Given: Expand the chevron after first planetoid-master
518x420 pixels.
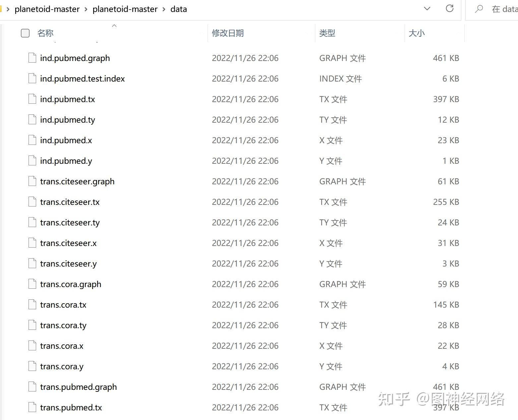Looking at the screenshot, I should pyautogui.click(x=86, y=9).
